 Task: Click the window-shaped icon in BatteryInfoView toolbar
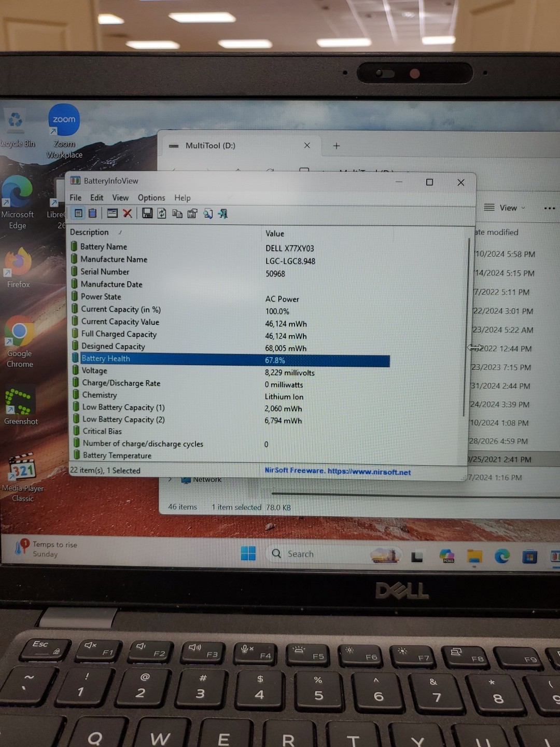pyautogui.click(x=112, y=213)
